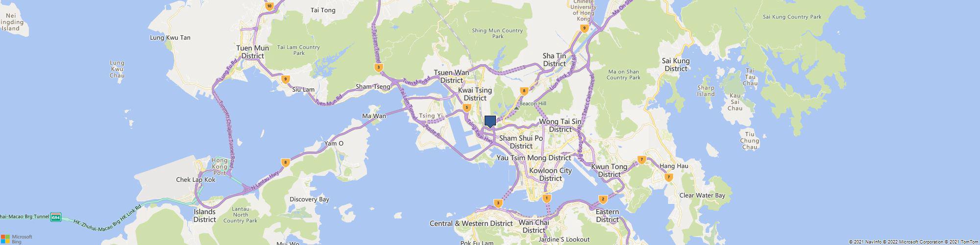The image size is (980, 245).
Task: Click the Sham Shui Po District label
Action: click(x=521, y=142)
